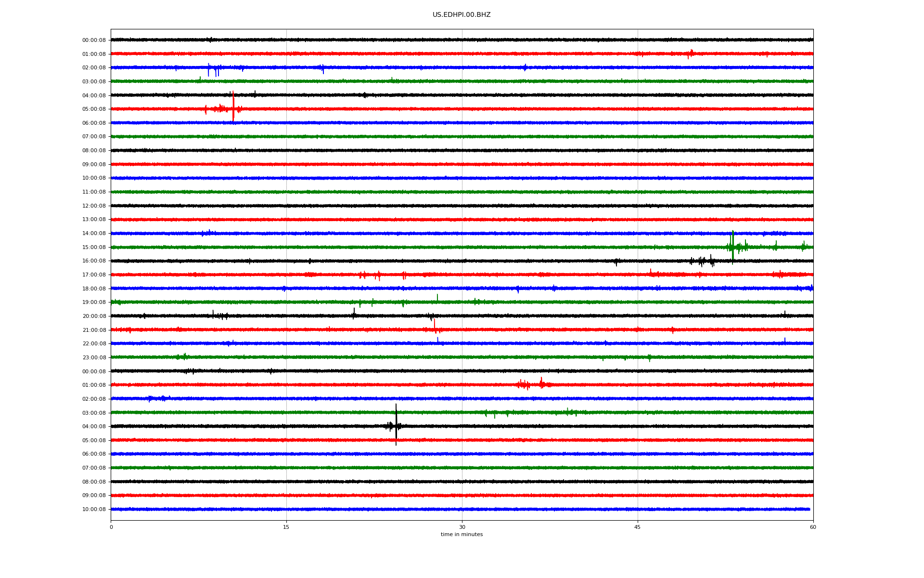Screen dimensions: 924x578
Task: Select the 23:00:08 row time label
Action: [x=94, y=358]
